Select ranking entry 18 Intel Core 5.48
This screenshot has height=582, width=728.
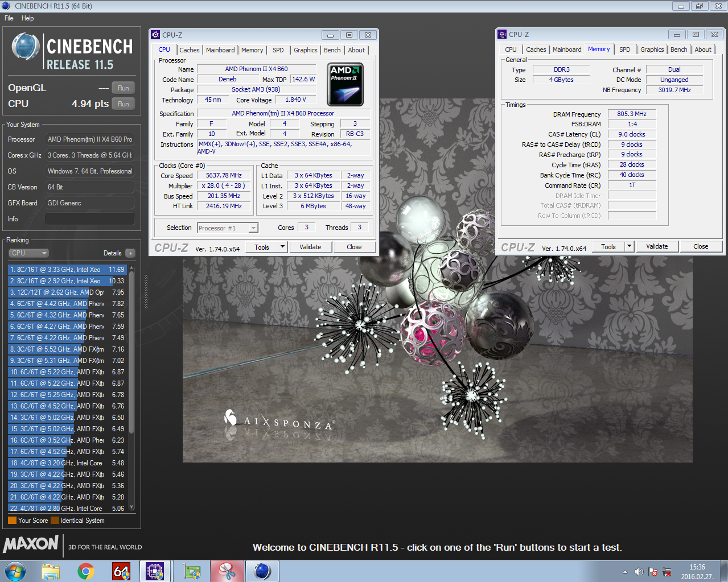click(68, 463)
